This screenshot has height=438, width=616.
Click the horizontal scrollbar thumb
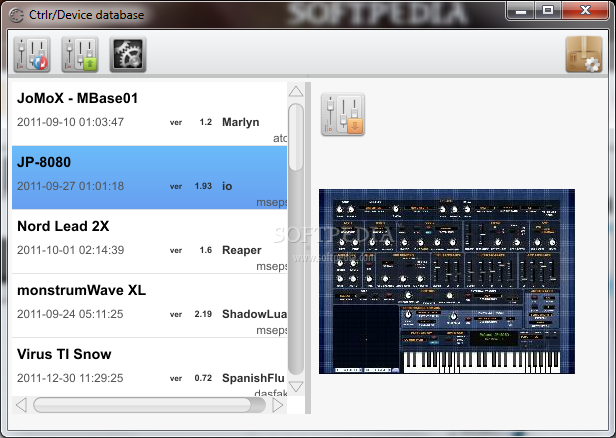click(x=142, y=405)
